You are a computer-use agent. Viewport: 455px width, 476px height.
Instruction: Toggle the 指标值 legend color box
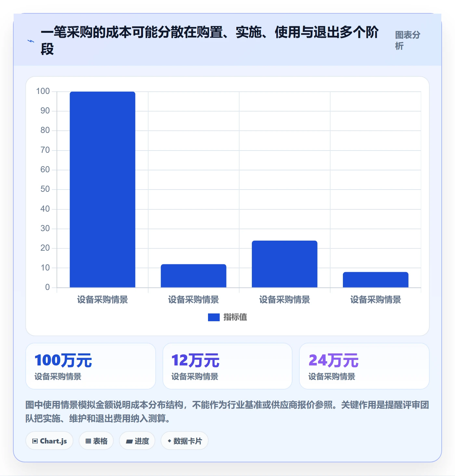point(214,317)
